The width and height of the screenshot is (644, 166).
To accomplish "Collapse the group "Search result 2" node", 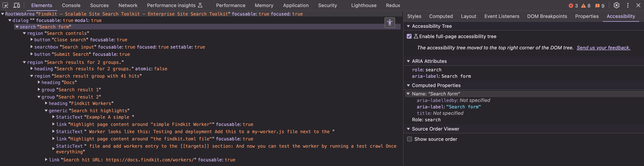I will click(x=39, y=97).
